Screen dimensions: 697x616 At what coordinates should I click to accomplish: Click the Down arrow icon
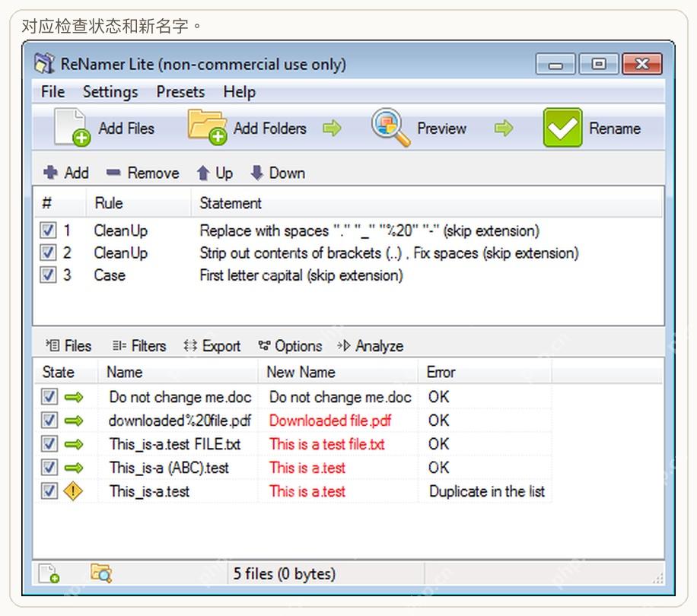click(x=257, y=173)
